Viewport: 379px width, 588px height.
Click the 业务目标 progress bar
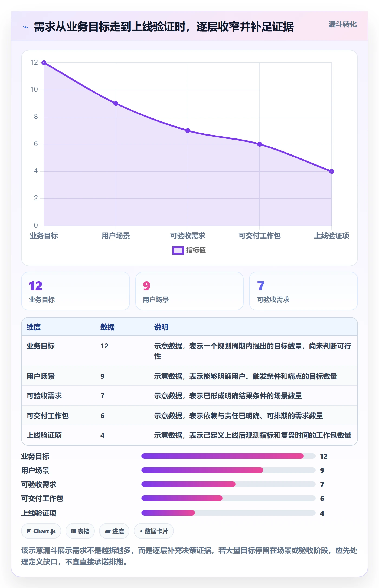(228, 456)
